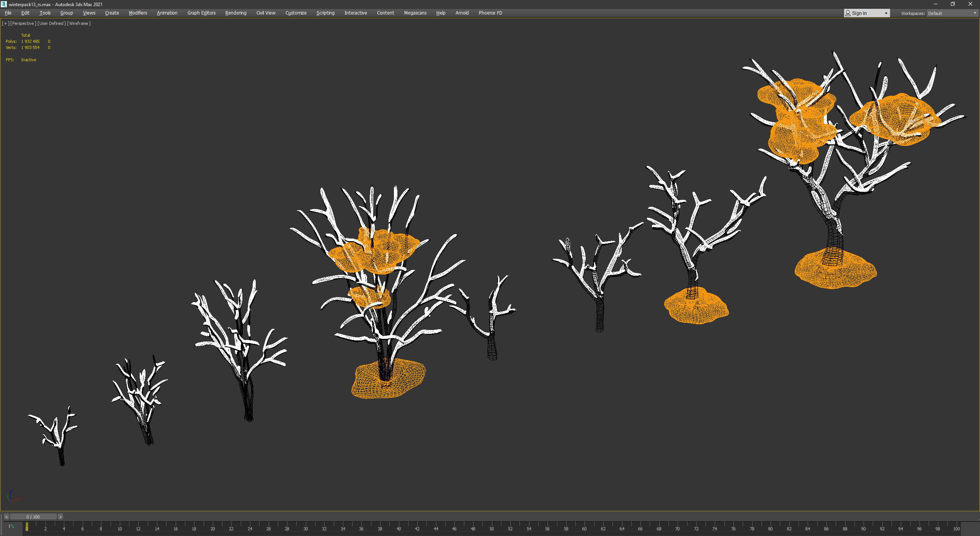Open the Modifiers menu
980x536 pixels.
click(x=138, y=13)
